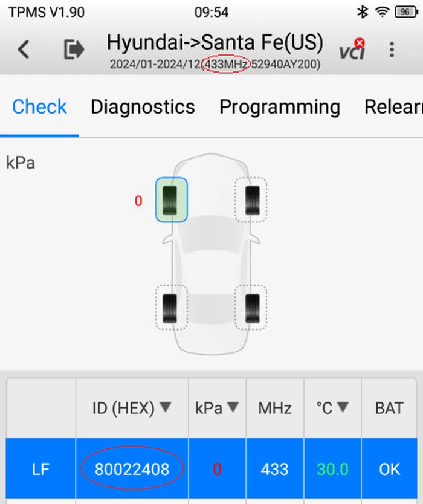Screen dimensions: 423x504
Task: Go back using the left chevron arrow
Action: pos(24,50)
